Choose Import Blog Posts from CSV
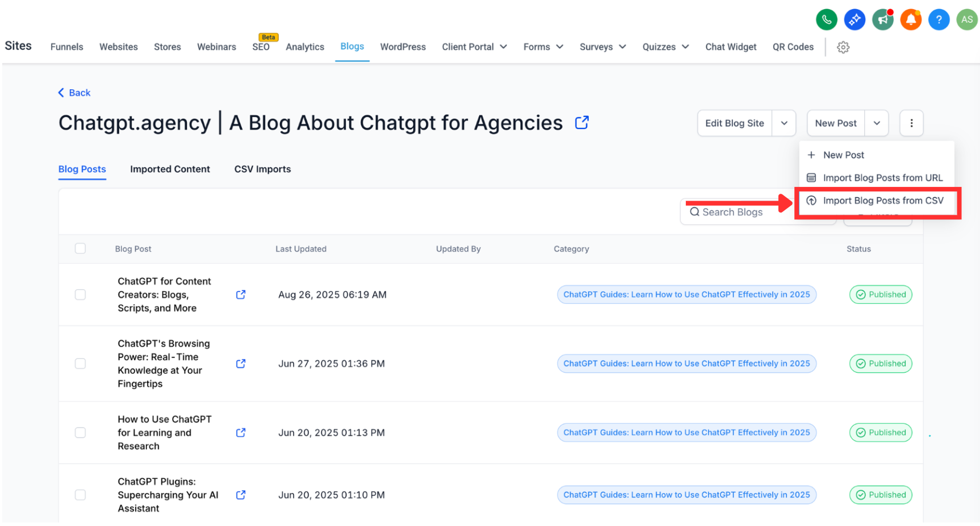The width and height of the screenshot is (980, 526). click(x=877, y=201)
